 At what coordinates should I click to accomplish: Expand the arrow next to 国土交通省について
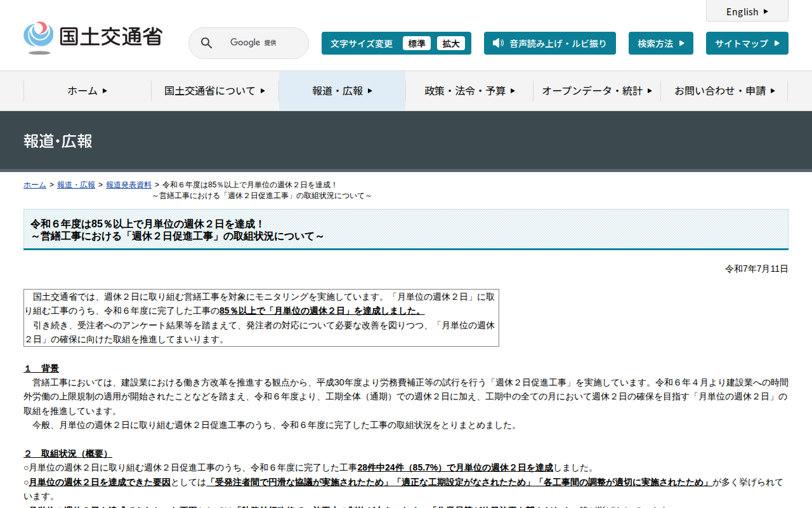tap(263, 91)
